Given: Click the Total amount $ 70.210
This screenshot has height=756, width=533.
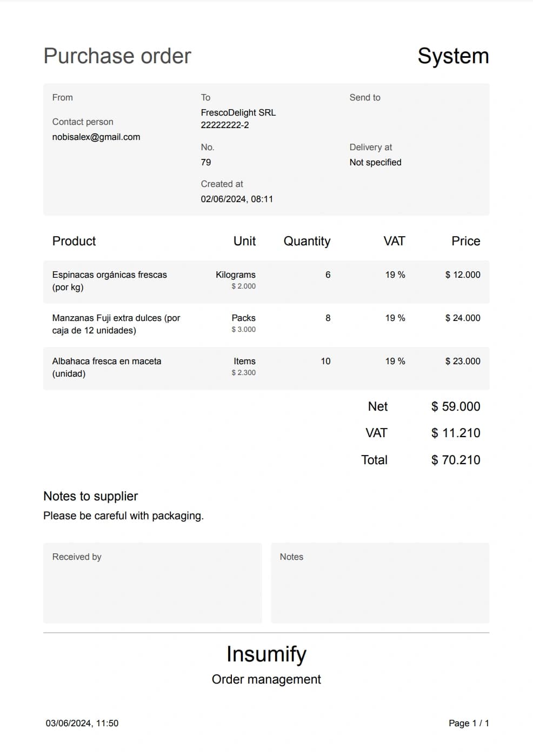Looking at the screenshot, I should (456, 460).
